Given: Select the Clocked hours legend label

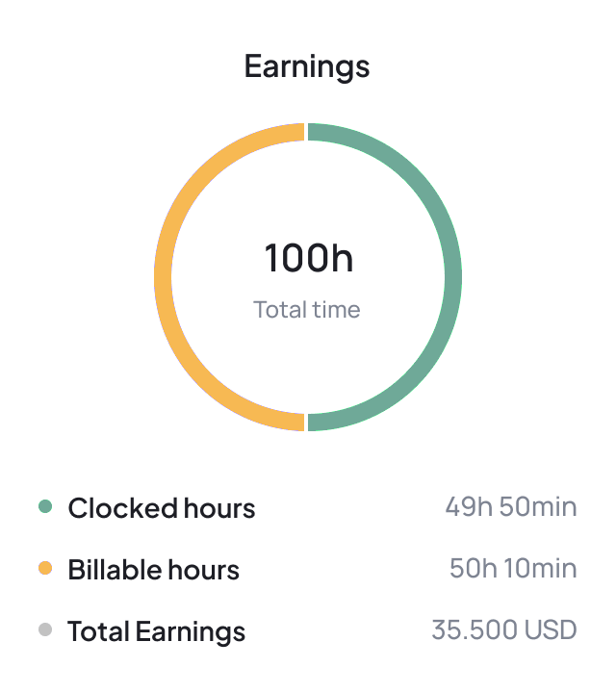Looking at the screenshot, I should tap(162, 508).
